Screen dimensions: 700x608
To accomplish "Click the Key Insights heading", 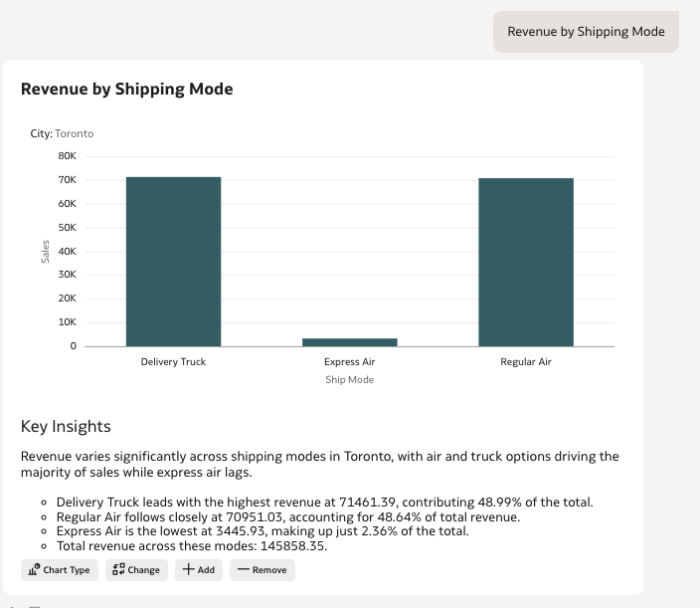I will (x=66, y=427).
